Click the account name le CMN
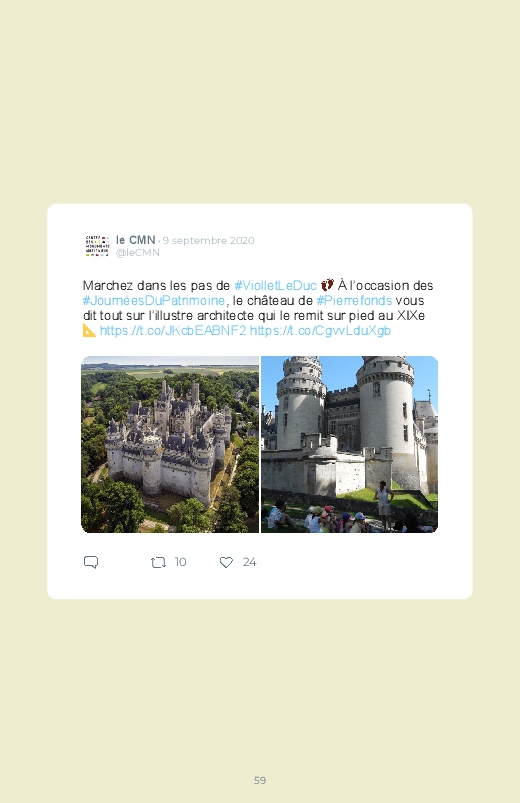Image resolution: width=520 pixels, height=803 pixels. [135, 240]
